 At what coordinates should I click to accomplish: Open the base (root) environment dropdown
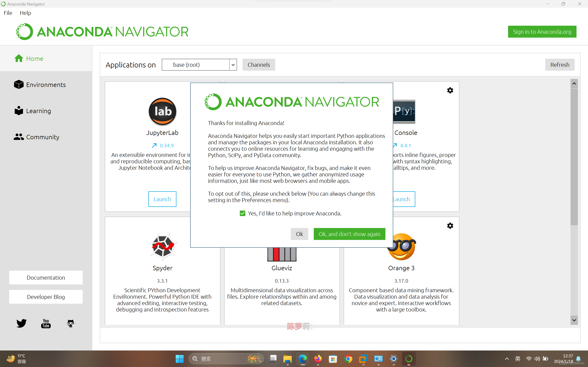(232, 64)
